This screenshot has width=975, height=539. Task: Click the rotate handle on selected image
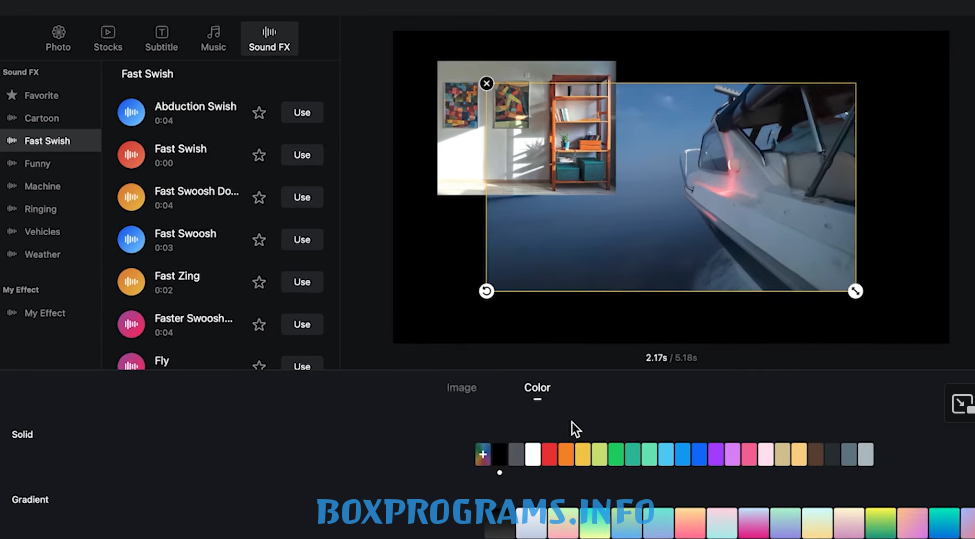click(486, 291)
